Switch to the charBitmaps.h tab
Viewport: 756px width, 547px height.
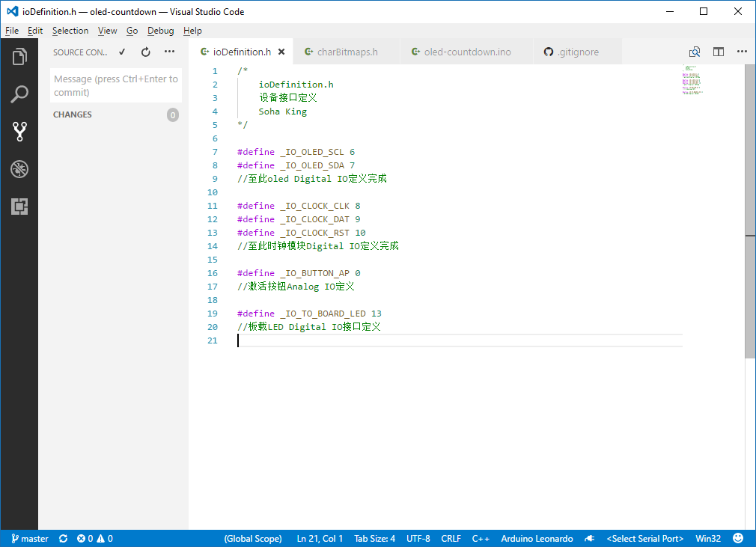coord(346,52)
